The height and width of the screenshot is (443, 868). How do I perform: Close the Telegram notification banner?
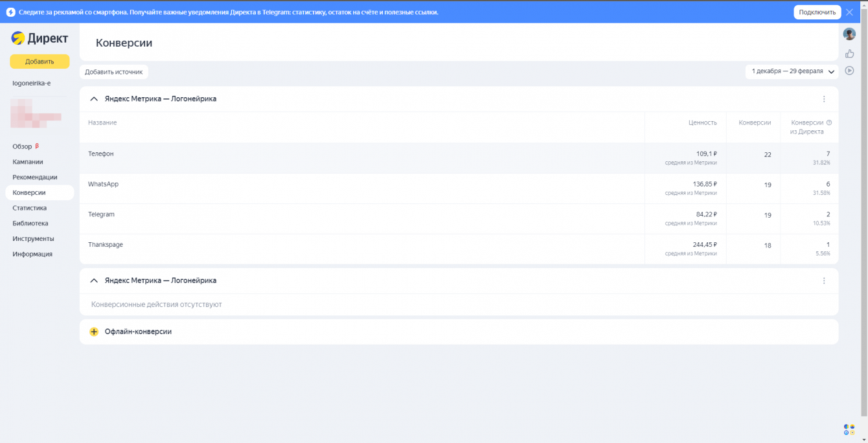(849, 12)
